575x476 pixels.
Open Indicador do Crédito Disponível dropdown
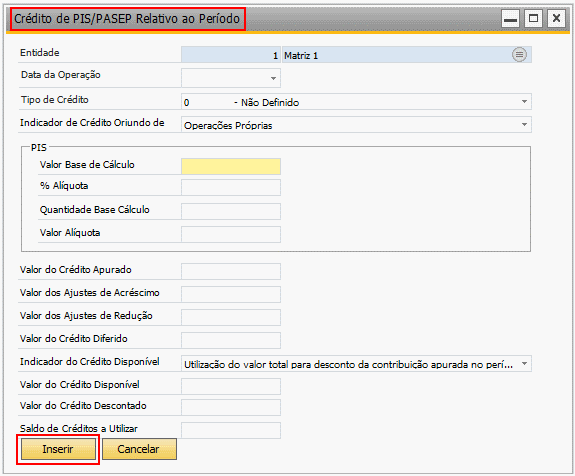click(x=524, y=364)
